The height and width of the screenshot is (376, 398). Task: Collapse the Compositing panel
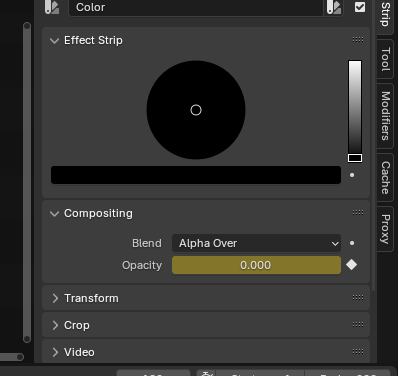tap(54, 214)
